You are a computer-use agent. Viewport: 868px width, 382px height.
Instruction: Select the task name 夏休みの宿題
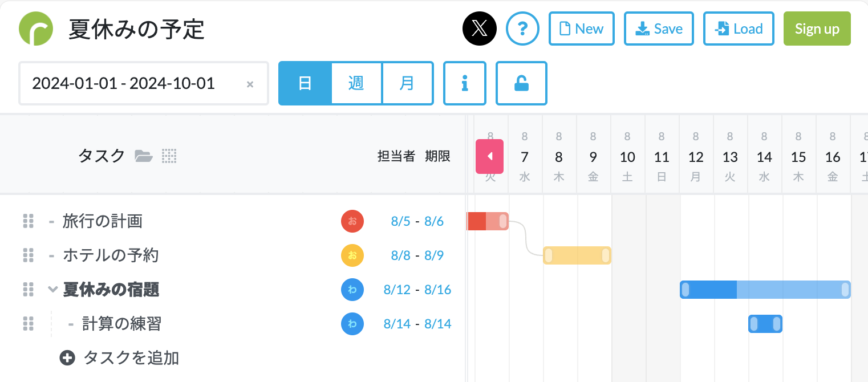[x=111, y=290]
